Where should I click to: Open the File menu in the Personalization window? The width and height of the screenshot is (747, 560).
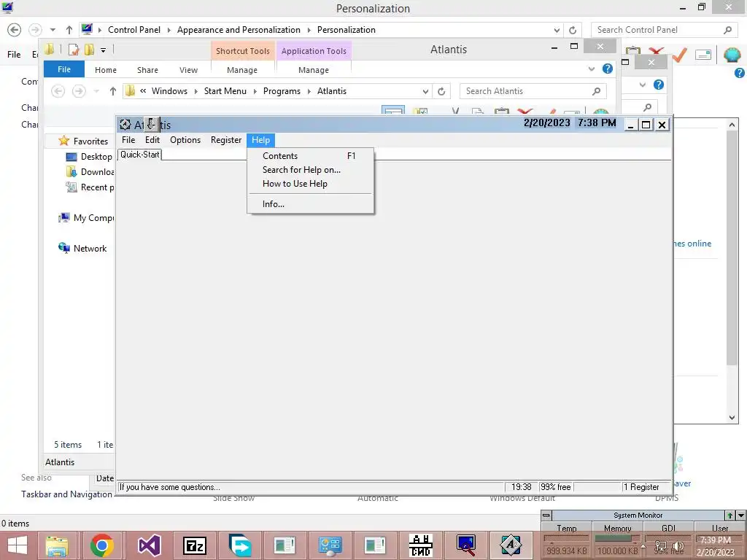click(14, 54)
